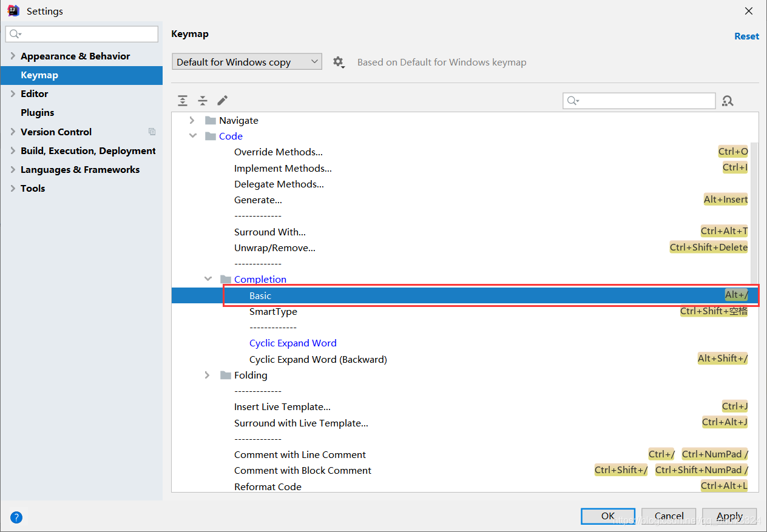Click the Find Actions by Shortcut icon

pos(728,101)
